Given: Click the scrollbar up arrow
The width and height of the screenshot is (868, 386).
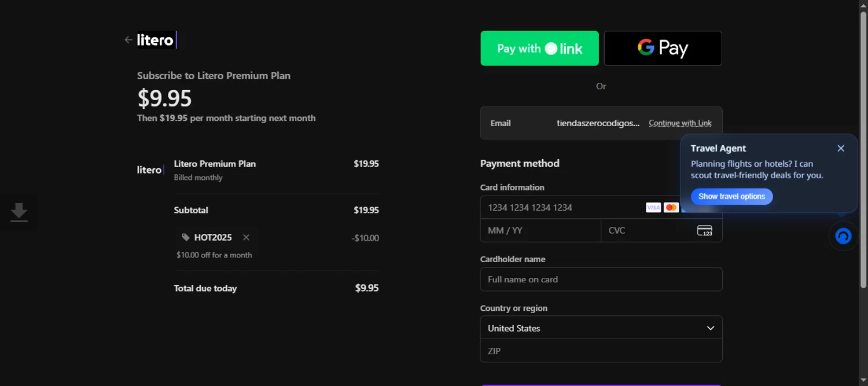Looking at the screenshot, I should tap(863, 5).
